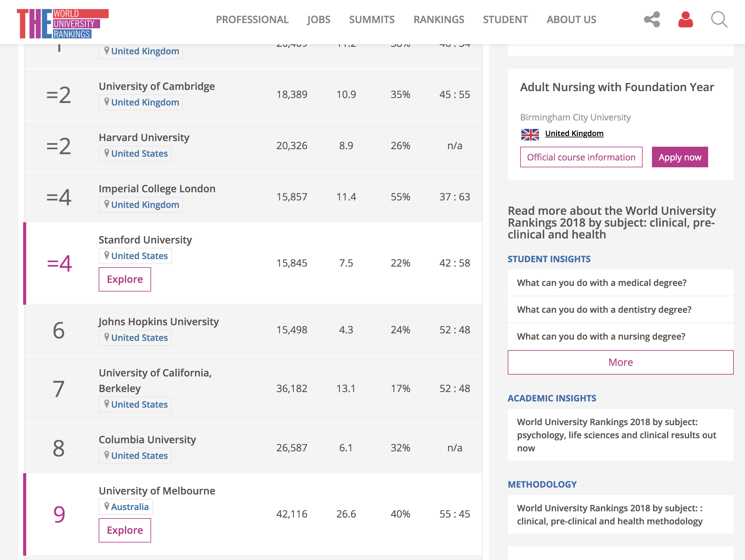Image resolution: width=745 pixels, height=560 pixels.
Task: Open the Rankings menu
Action: [x=438, y=20]
